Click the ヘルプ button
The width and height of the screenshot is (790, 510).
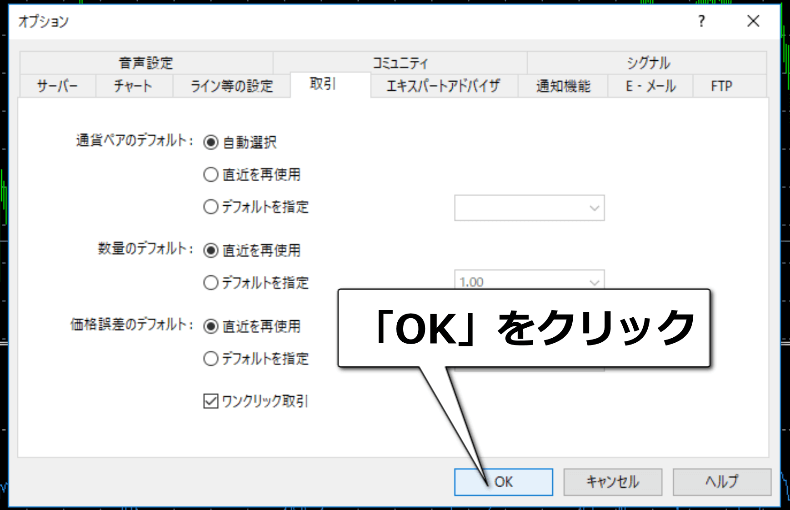pos(722,482)
